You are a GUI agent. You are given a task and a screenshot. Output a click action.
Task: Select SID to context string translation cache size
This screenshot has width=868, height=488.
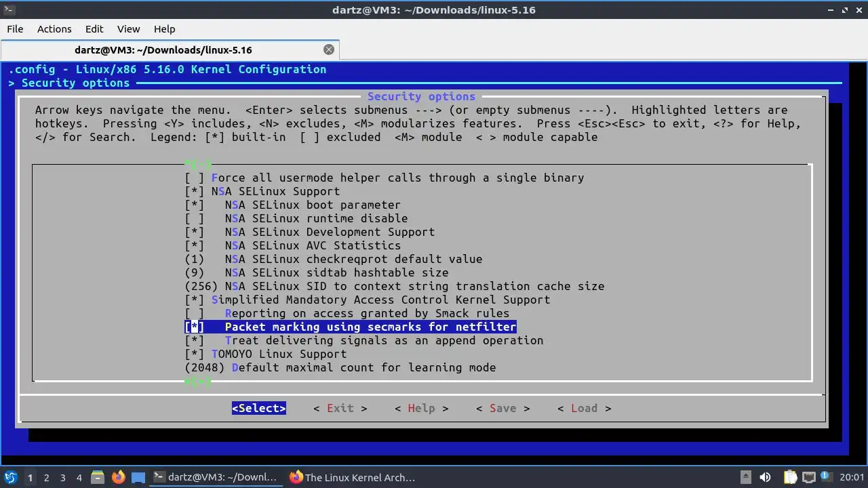click(394, 286)
